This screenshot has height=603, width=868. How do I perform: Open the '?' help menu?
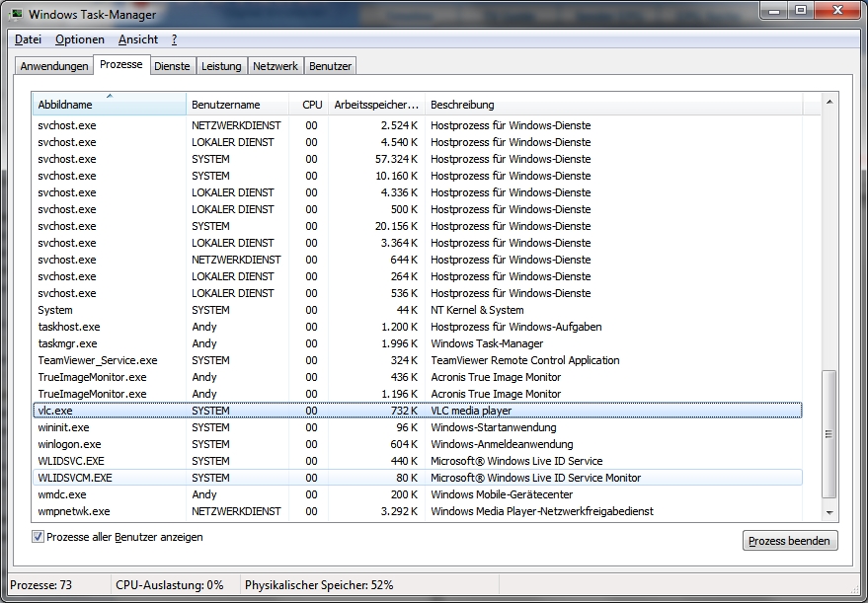coord(174,39)
